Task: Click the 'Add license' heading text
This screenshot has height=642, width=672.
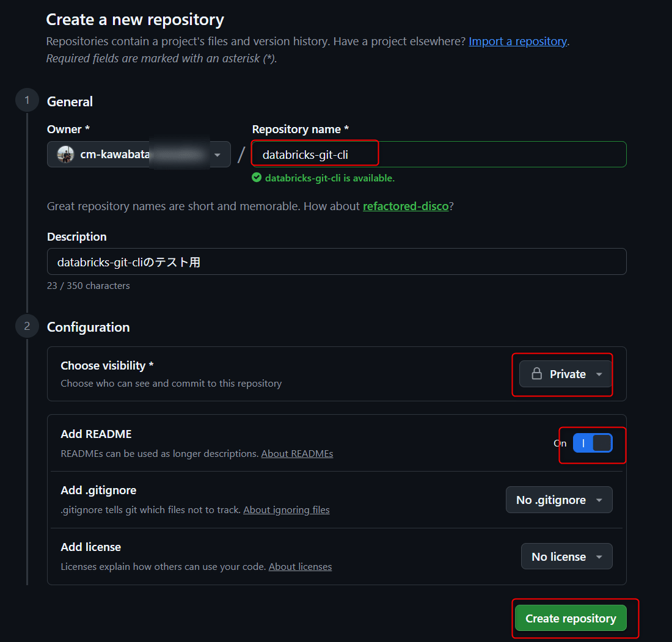Action: (91, 547)
